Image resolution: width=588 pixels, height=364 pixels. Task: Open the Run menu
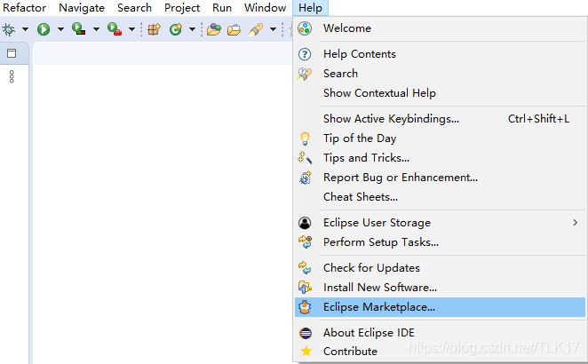[x=222, y=8]
